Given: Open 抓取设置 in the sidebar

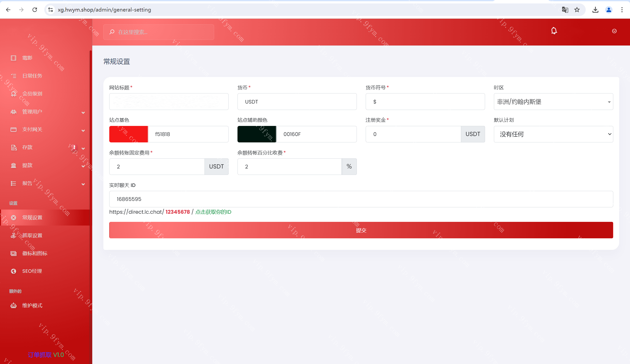Looking at the screenshot, I should pos(32,235).
